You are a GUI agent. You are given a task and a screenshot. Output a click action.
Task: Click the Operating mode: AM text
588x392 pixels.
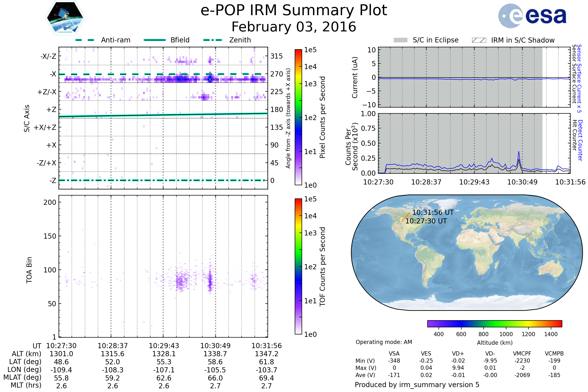[384, 342]
